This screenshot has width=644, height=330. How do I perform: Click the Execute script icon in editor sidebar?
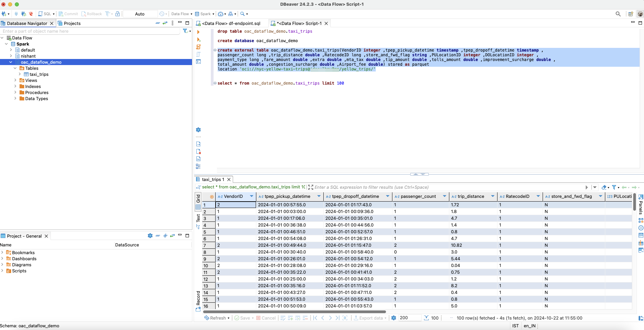coord(198,47)
